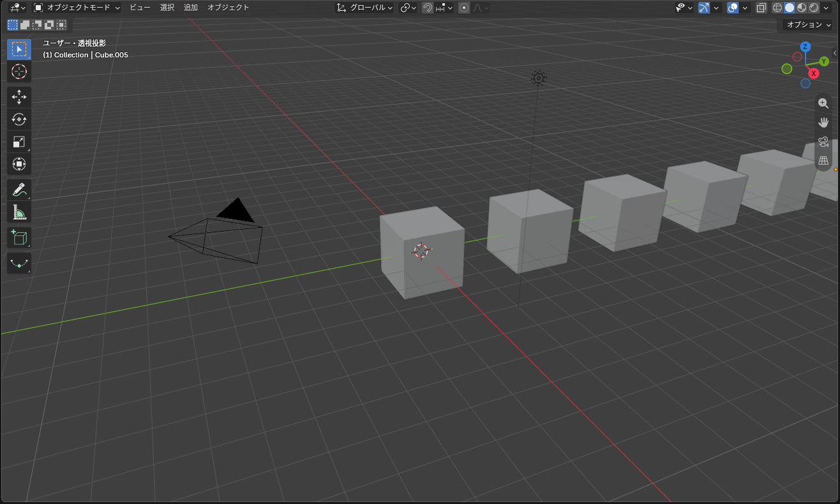Switch to wireframe shading
Viewport: 840px width, 504px height.
click(x=777, y=8)
